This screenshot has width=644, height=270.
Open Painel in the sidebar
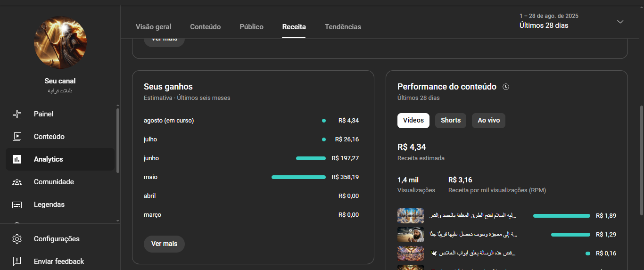pos(60,114)
